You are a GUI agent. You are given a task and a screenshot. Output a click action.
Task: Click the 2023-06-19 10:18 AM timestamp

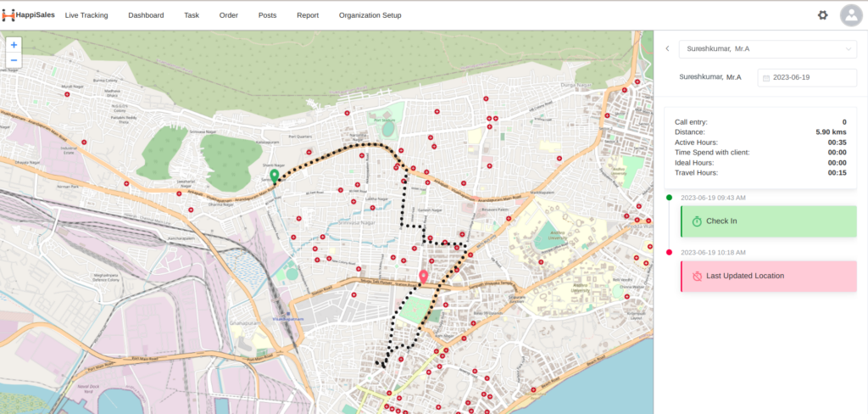713,252
